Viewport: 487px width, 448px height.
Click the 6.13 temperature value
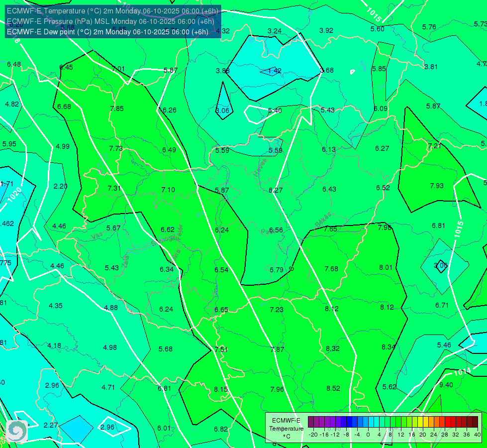pos(329,149)
